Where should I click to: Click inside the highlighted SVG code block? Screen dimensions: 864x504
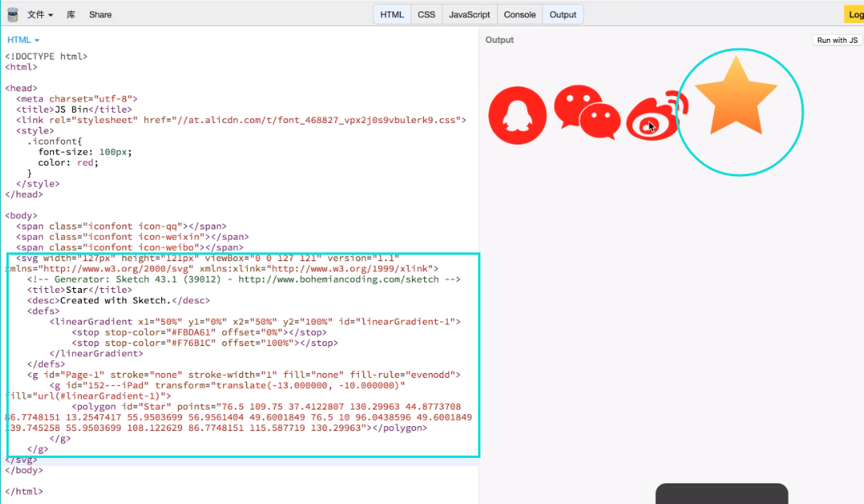[x=238, y=353]
